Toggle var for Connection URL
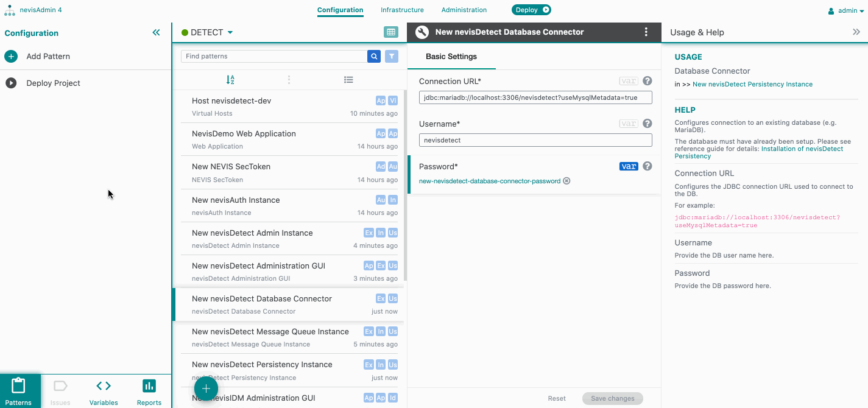This screenshot has width=868, height=408. coord(629,81)
